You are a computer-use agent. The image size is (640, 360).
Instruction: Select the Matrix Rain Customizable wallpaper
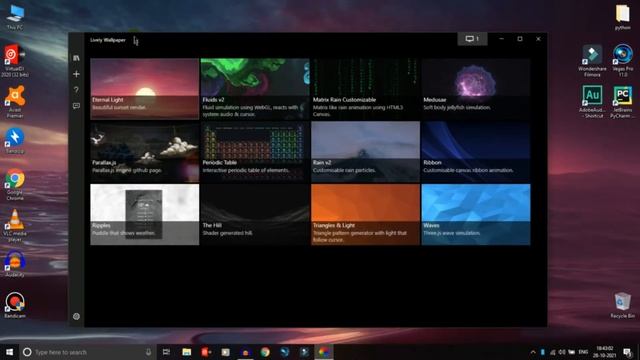(x=365, y=89)
